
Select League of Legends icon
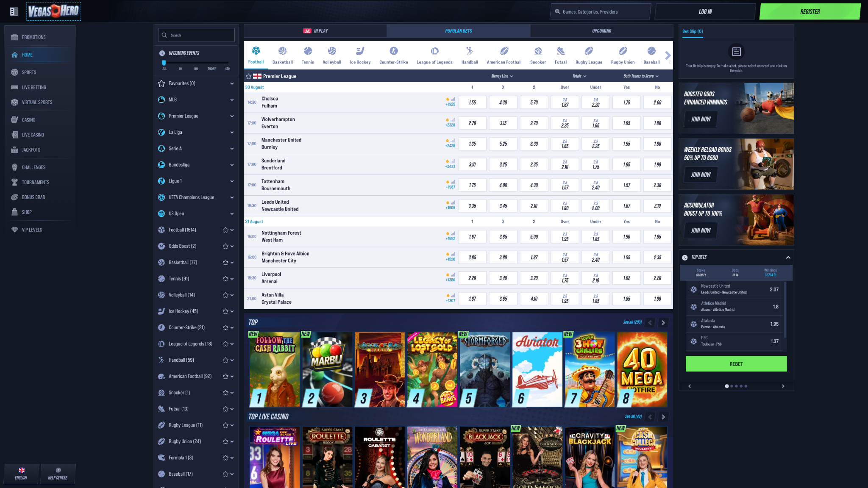[x=434, y=51]
